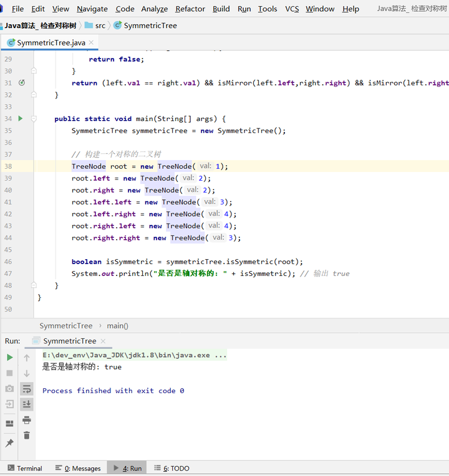Collapse the main method fold at line 34

coord(34,119)
